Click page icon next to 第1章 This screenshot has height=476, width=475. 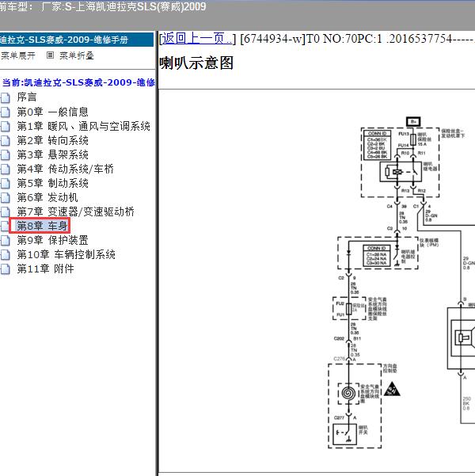[6, 126]
